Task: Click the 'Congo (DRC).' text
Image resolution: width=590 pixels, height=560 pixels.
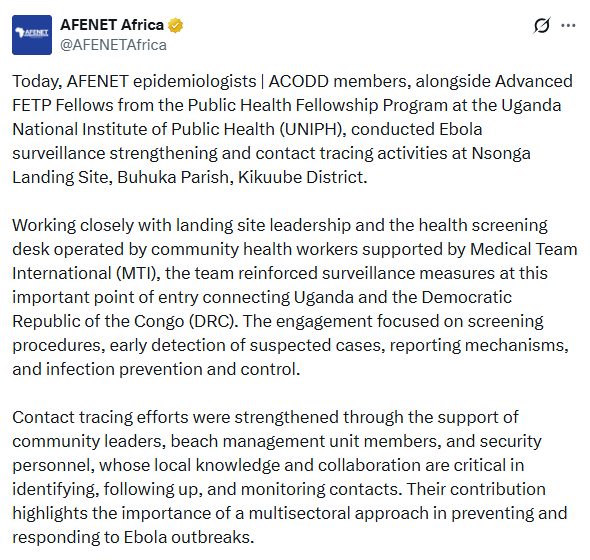Action: pyautogui.click(x=186, y=321)
